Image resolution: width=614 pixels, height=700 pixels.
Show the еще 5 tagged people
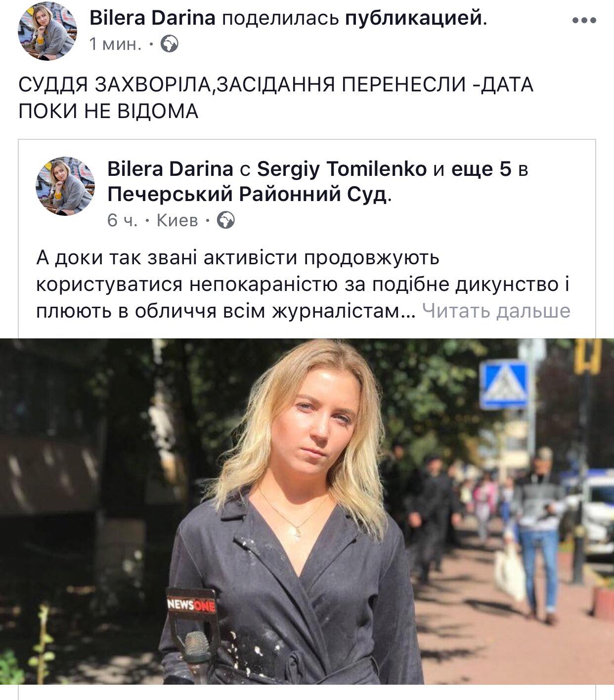pyautogui.click(x=481, y=169)
